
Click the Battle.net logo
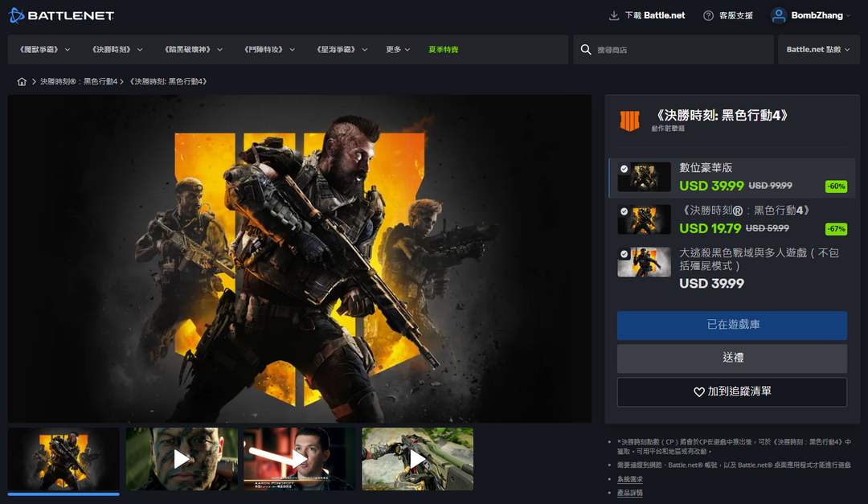(61, 15)
